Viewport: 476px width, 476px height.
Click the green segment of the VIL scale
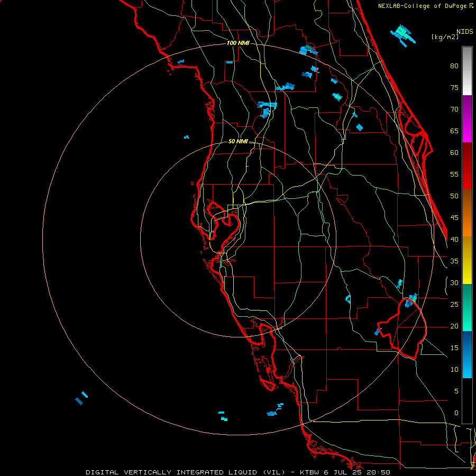point(467,307)
